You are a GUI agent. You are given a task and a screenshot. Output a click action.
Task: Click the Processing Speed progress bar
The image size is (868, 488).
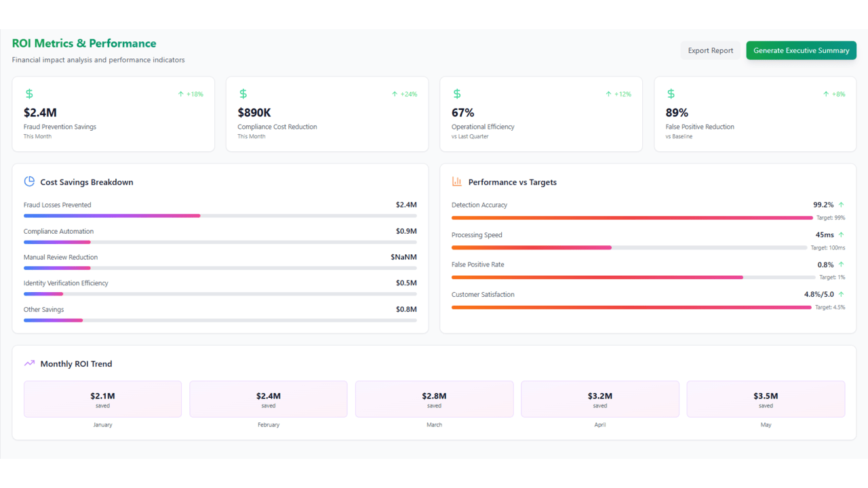tap(629, 247)
